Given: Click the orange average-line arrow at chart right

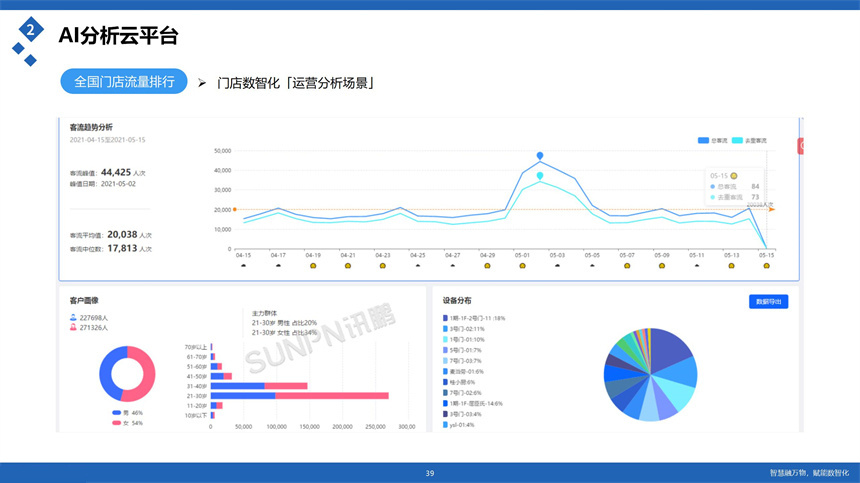Looking at the screenshot, I should [772, 209].
